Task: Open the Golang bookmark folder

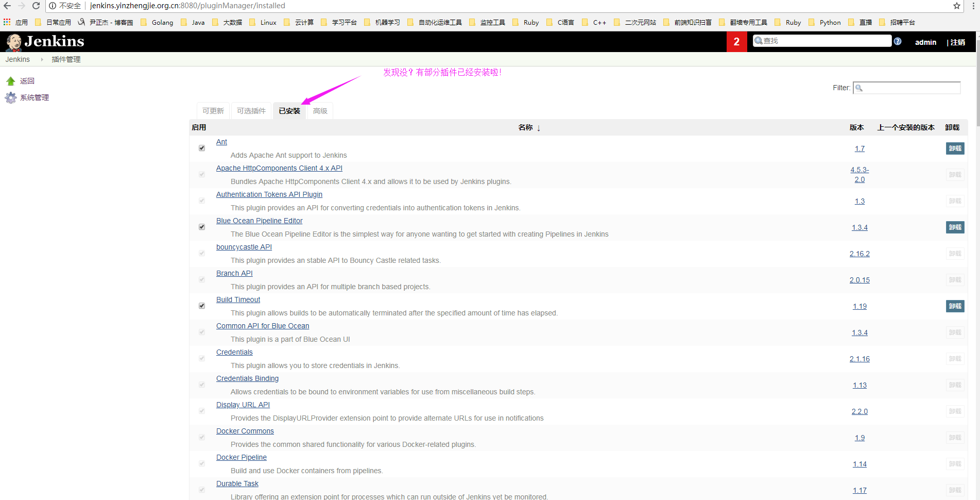Action: tap(157, 22)
